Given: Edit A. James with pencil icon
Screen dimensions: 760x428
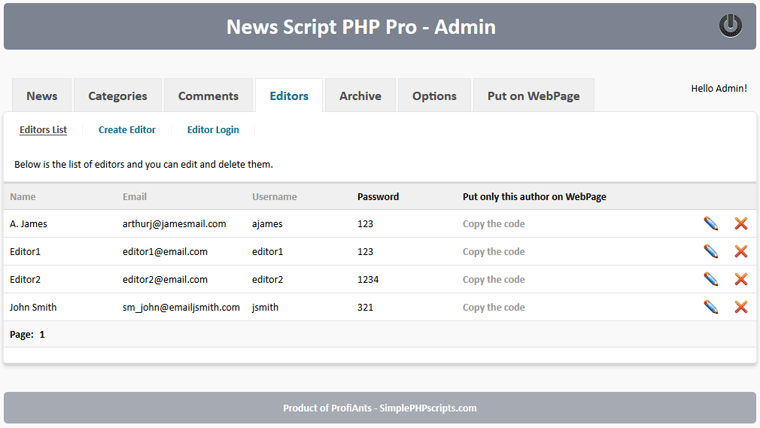Looking at the screenshot, I should (x=711, y=223).
